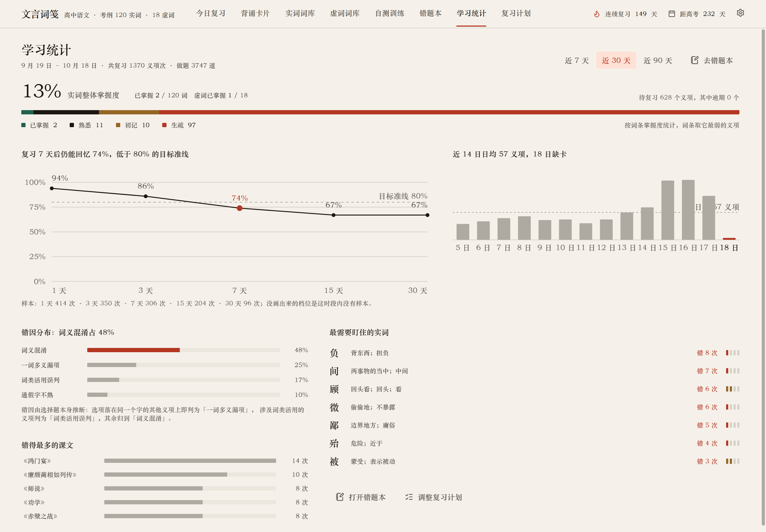Click the 《鸿门宴》 error count bar
Screen dimensions: 766x532
pos(190,461)
